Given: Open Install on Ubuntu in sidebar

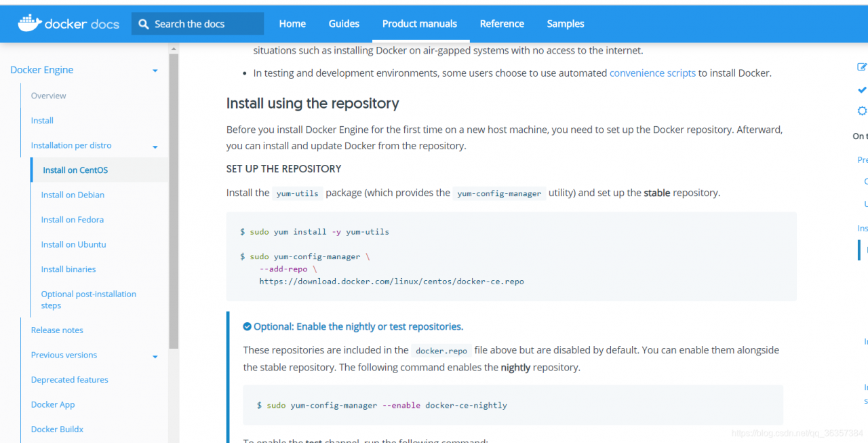Looking at the screenshot, I should point(73,244).
